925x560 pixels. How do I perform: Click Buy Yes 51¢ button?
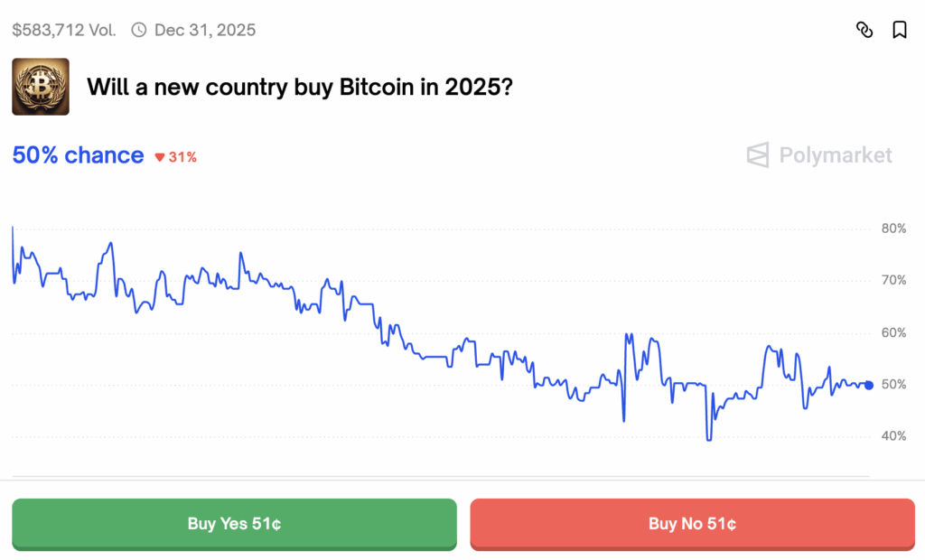click(234, 524)
